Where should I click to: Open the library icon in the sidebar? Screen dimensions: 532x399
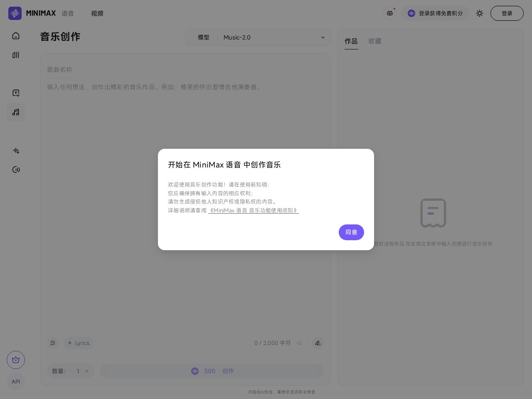tap(16, 55)
